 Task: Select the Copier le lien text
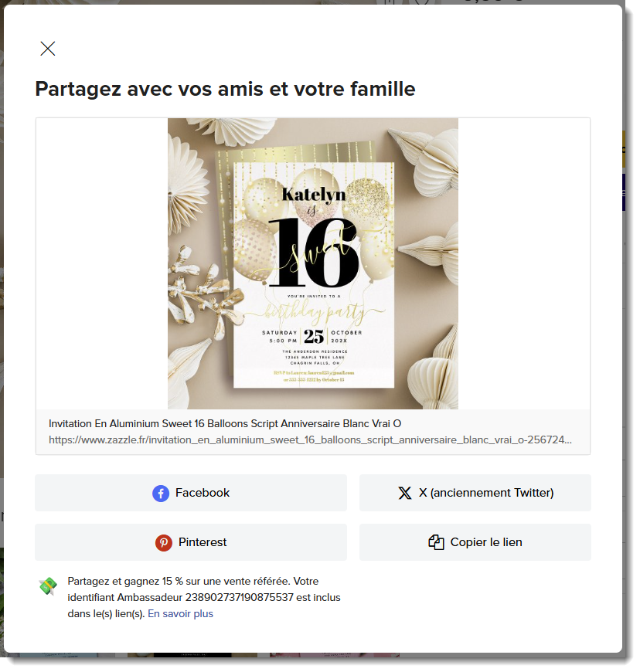(486, 542)
